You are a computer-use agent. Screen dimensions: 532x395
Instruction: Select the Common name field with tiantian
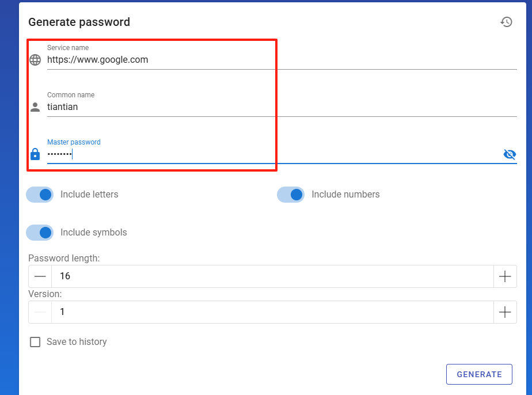(282, 107)
